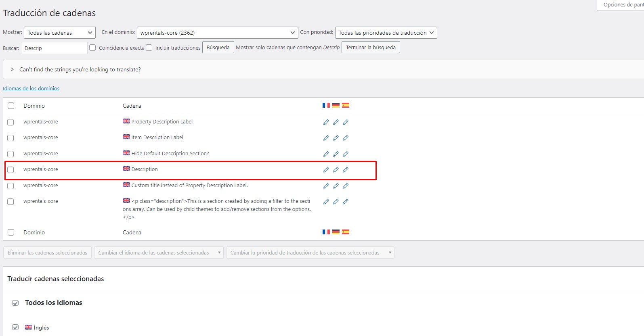Tick the select-all checkbox in table header

coord(11,106)
